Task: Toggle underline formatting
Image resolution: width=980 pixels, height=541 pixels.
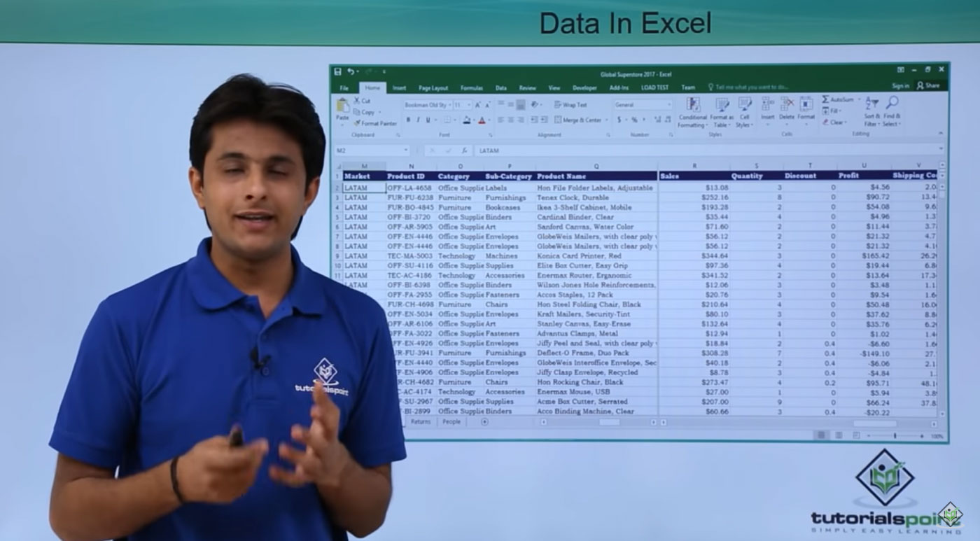Action: coord(427,120)
